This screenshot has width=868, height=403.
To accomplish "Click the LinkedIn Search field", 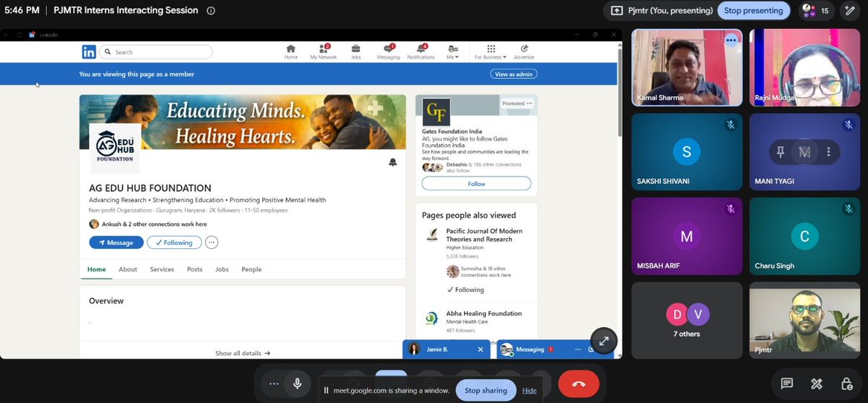I will pos(156,52).
